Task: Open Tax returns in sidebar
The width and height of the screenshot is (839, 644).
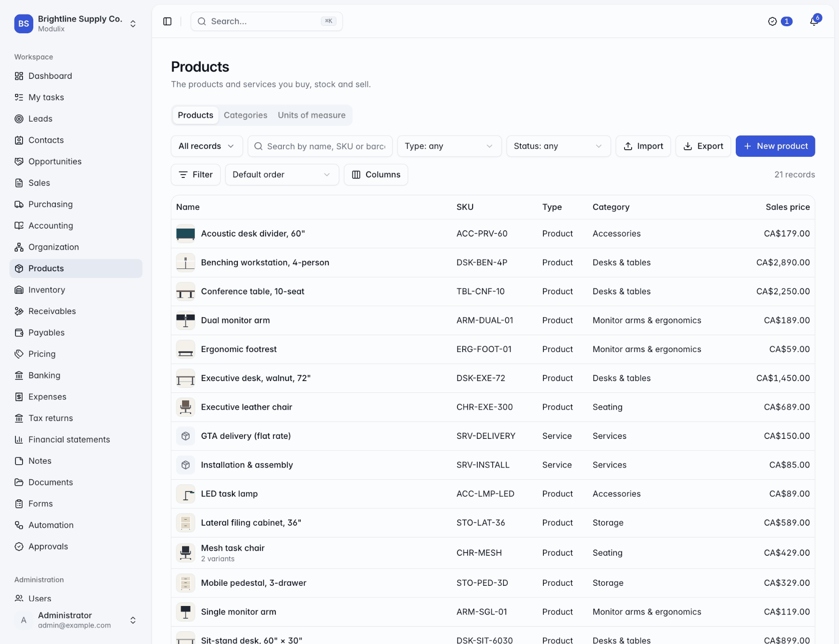Action: coord(76,418)
